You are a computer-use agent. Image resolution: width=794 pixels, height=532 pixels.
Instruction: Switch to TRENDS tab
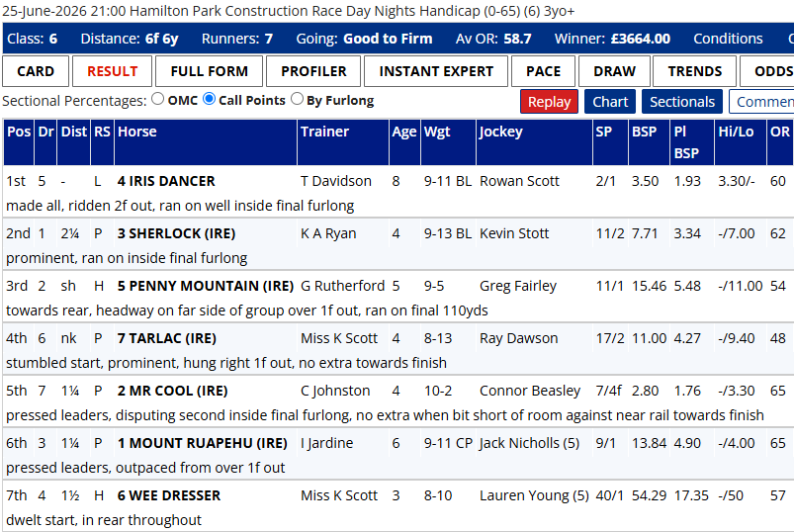tap(695, 71)
